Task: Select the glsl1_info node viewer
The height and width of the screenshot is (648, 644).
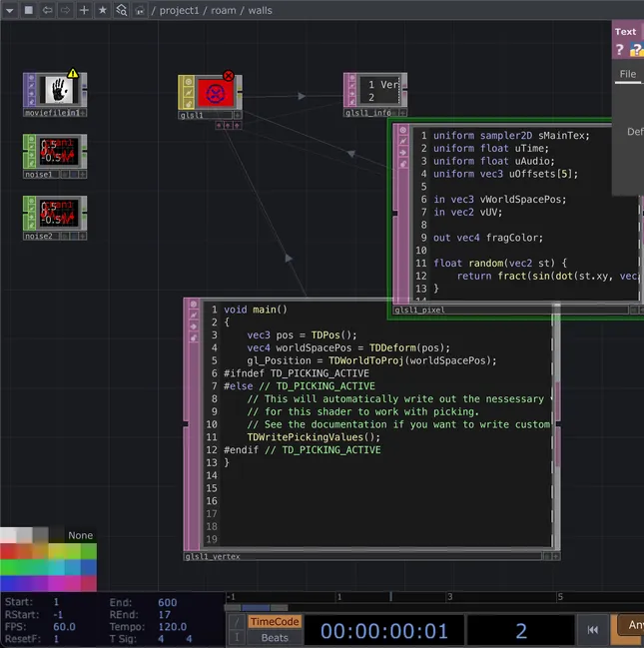Action: pyautogui.click(x=379, y=90)
